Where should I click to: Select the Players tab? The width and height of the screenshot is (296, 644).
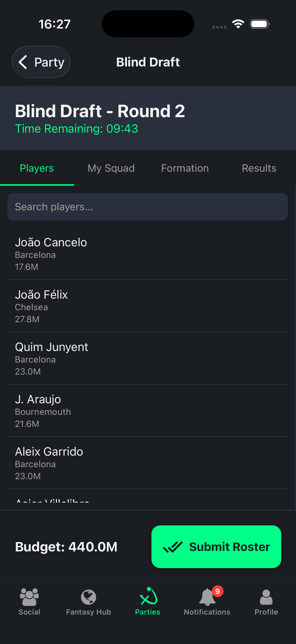click(x=37, y=168)
